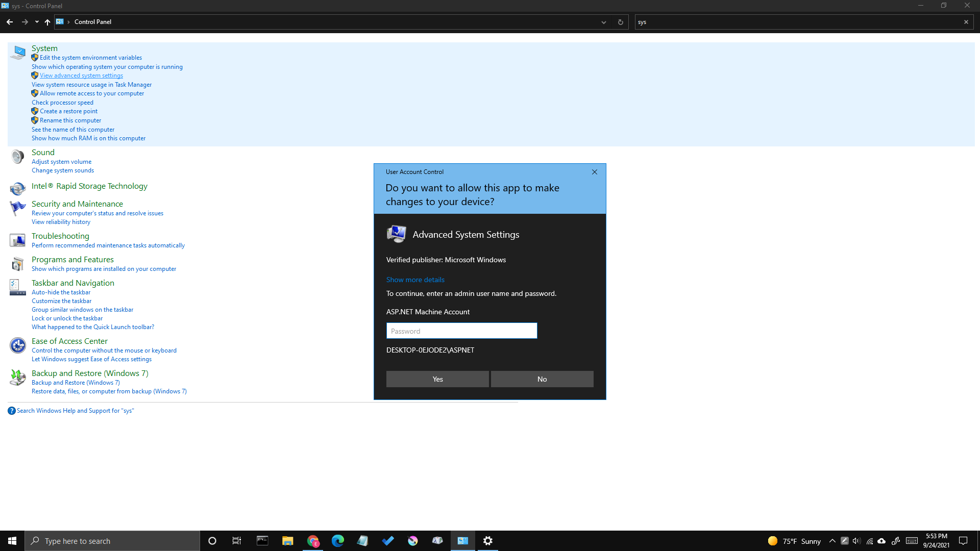Open Change system sounds link
Image resolution: width=980 pixels, height=551 pixels.
coord(63,170)
